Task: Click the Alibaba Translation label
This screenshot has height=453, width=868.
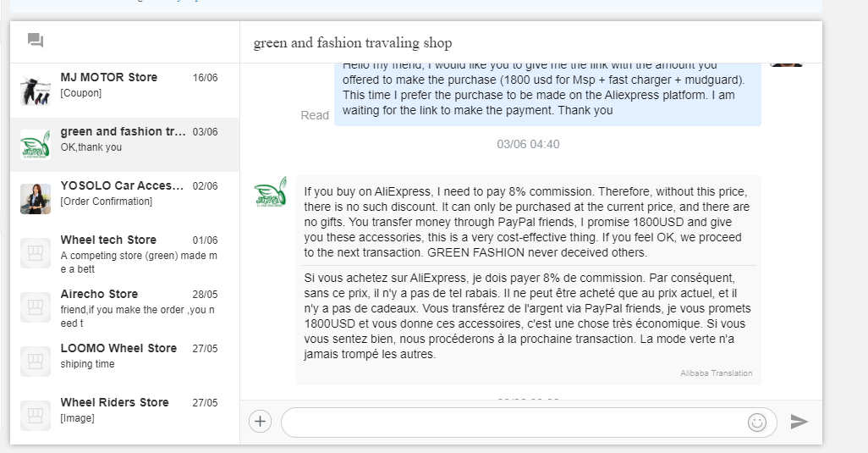Action: coord(717,373)
